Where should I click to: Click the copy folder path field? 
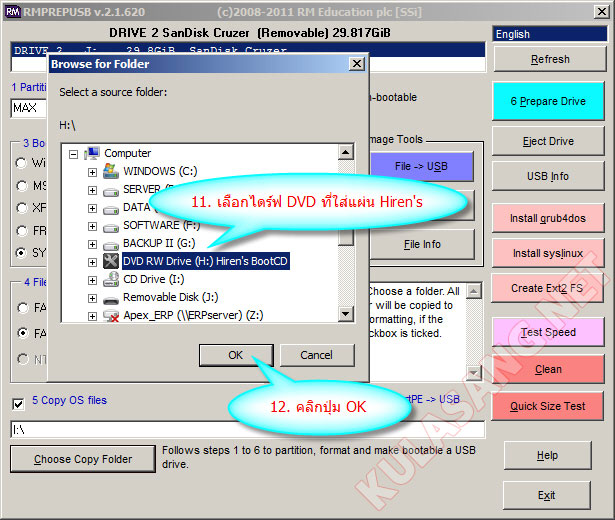(x=247, y=430)
